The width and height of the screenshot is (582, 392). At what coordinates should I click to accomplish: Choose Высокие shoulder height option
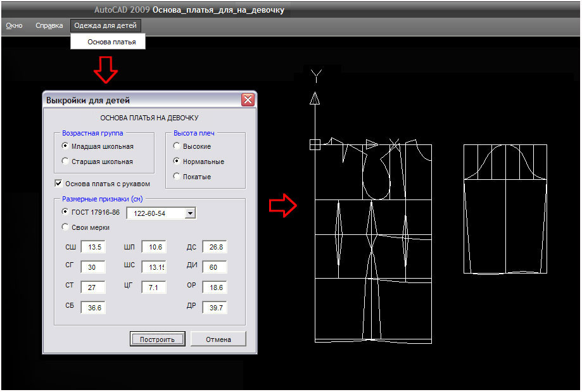[x=177, y=146]
